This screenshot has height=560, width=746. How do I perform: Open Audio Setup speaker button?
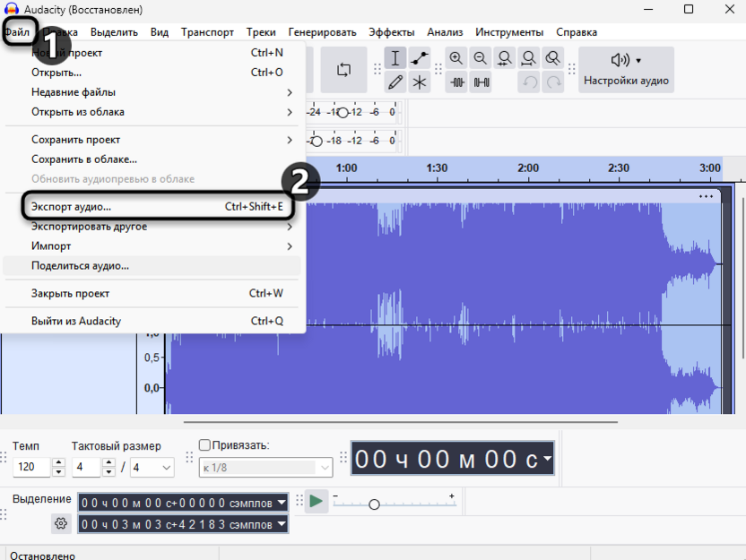click(x=626, y=70)
